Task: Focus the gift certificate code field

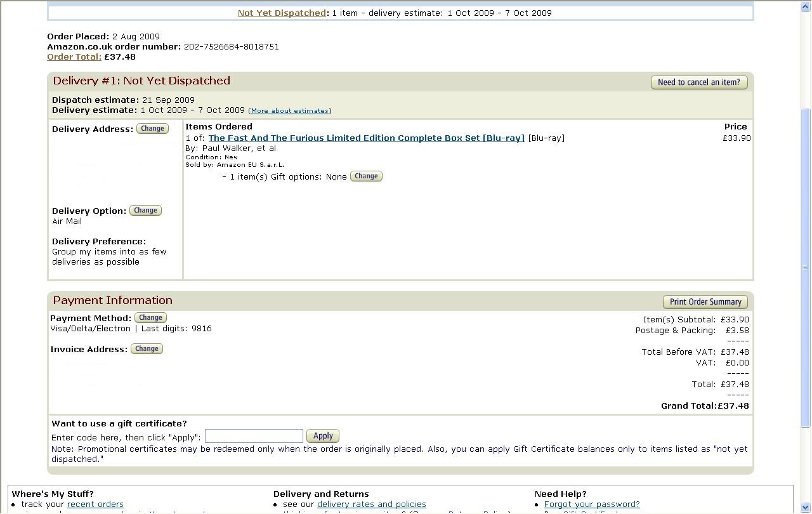Action: click(x=254, y=436)
